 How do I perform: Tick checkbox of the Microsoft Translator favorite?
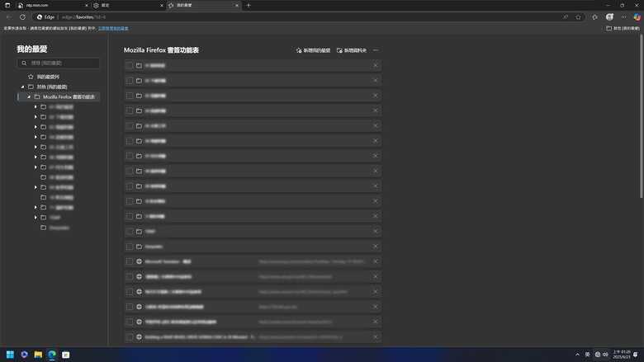click(x=130, y=261)
